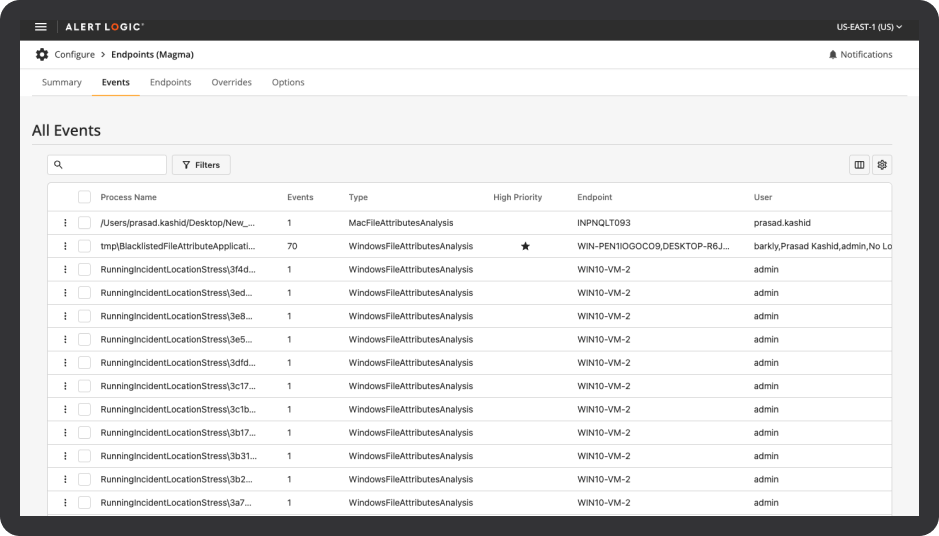This screenshot has width=939, height=536.
Task: Toggle the select-all checkbox in table header
Action: 84,198
